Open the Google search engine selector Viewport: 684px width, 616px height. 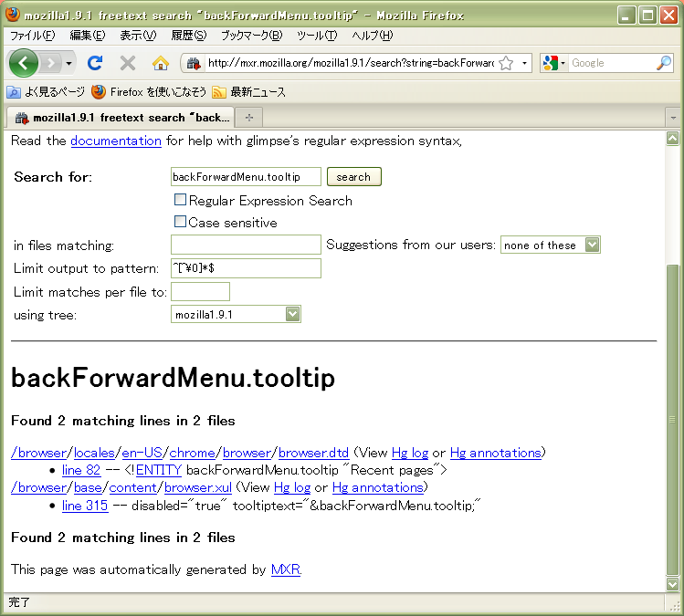click(x=553, y=63)
